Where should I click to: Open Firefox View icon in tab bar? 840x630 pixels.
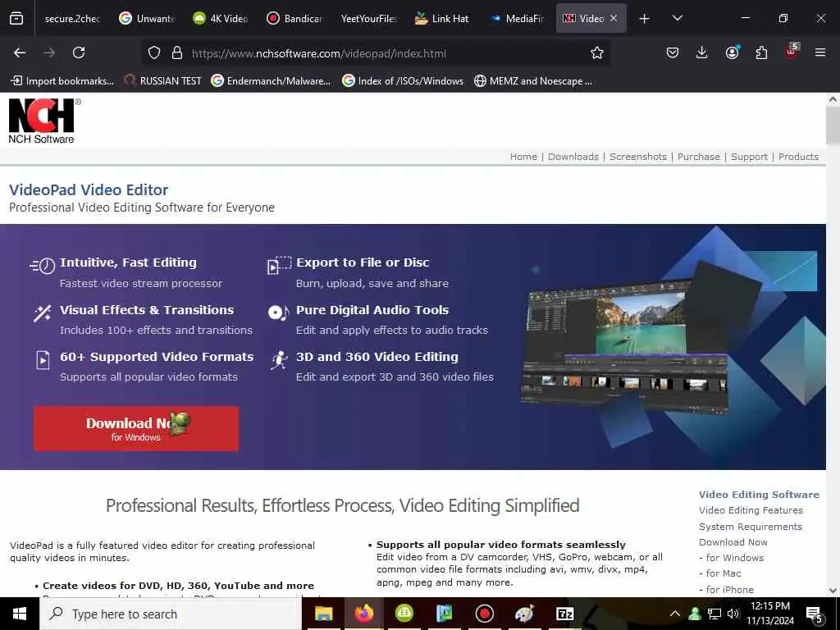(16, 19)
